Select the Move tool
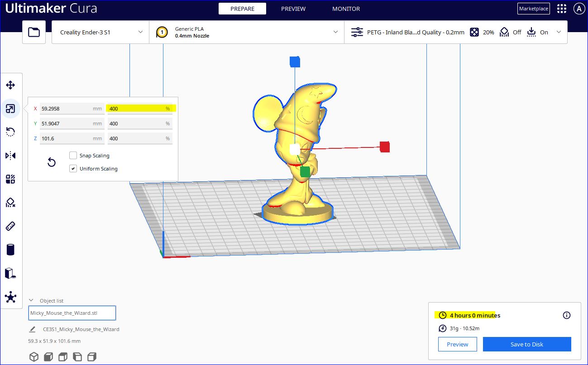The width and height of the screenshot is (588, 365). click(11, 85)
